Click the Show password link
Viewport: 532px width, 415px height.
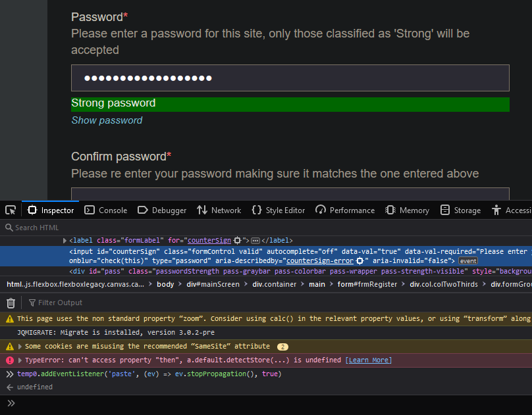tap(107, 120)
